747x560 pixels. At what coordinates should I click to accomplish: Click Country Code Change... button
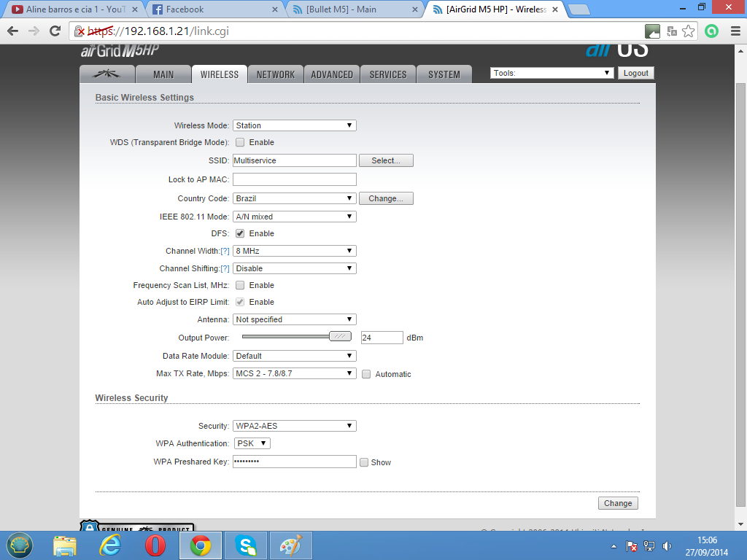pos(386,198)
